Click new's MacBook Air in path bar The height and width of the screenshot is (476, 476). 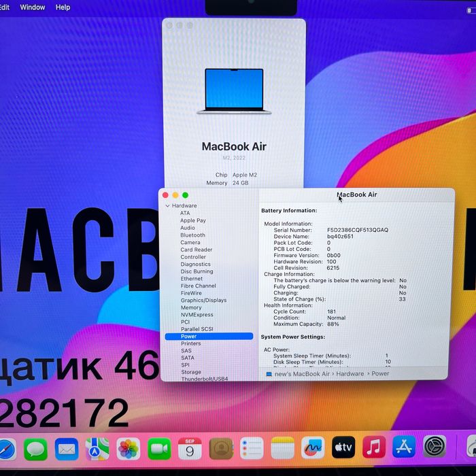click(302, 374)
